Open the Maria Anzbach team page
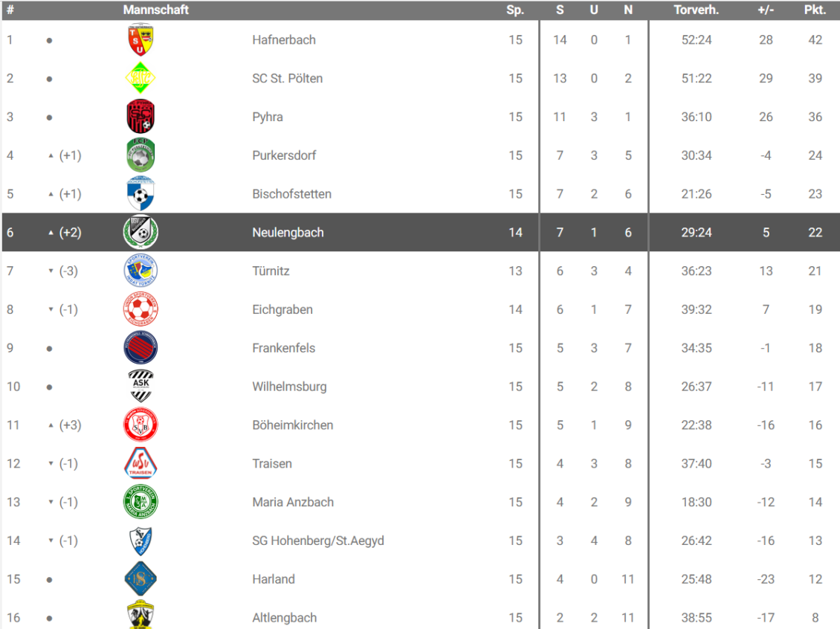This screenshot has width=840, height=629. [x=292, y=502]
